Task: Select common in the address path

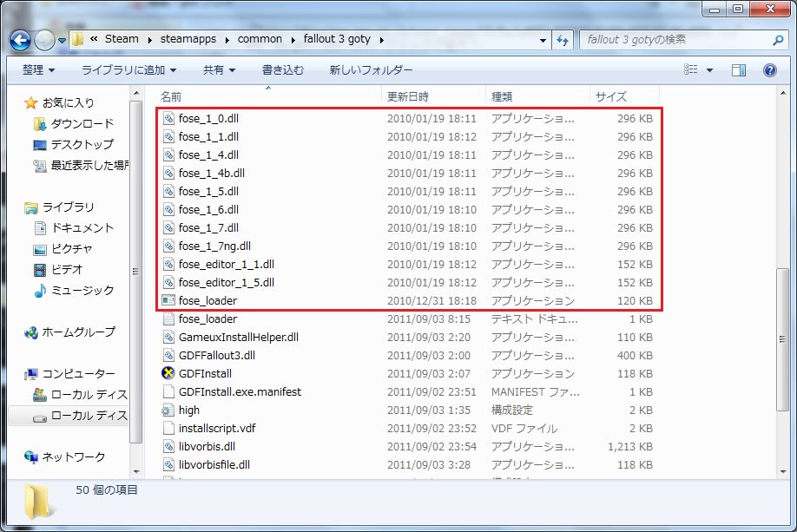Action: (x=260, y=39)
